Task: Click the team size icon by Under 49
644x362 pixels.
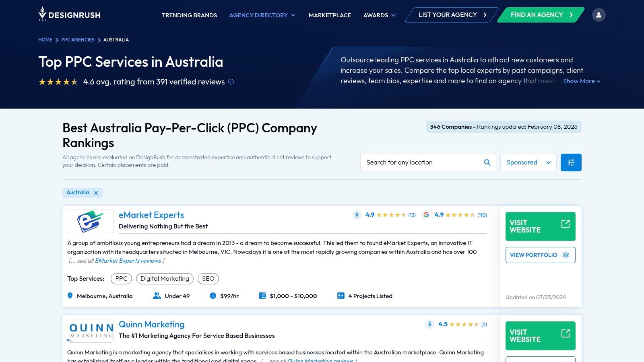Action: click(157, 296)
